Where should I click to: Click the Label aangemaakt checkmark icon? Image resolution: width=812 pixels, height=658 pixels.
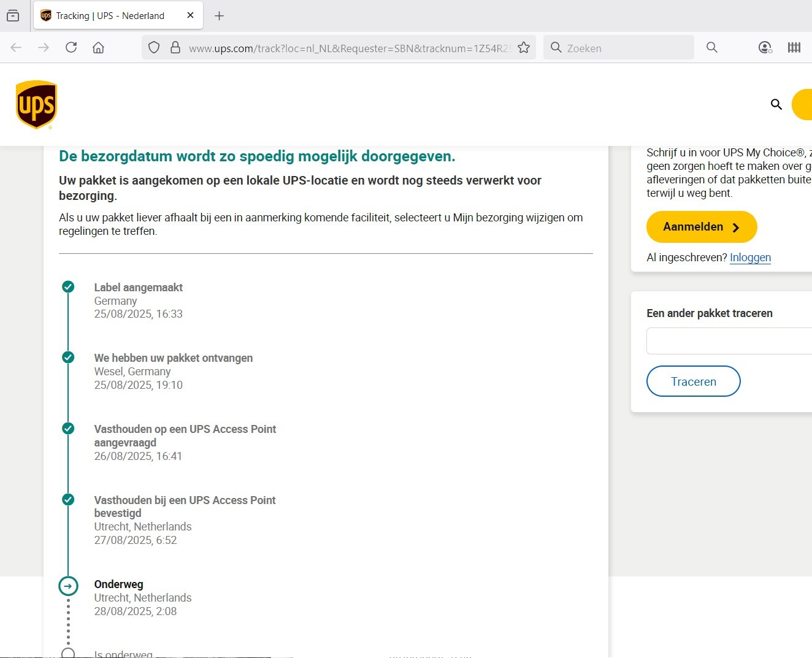tap(68, 286)
